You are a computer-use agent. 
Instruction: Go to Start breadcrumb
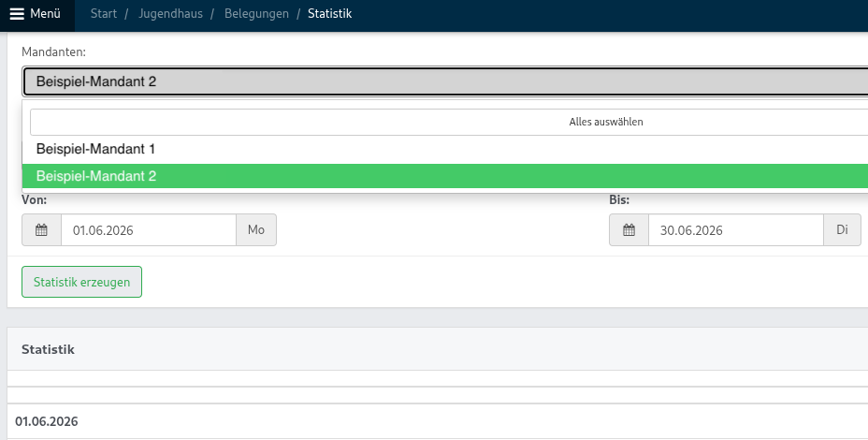click(x=104, y=14)
